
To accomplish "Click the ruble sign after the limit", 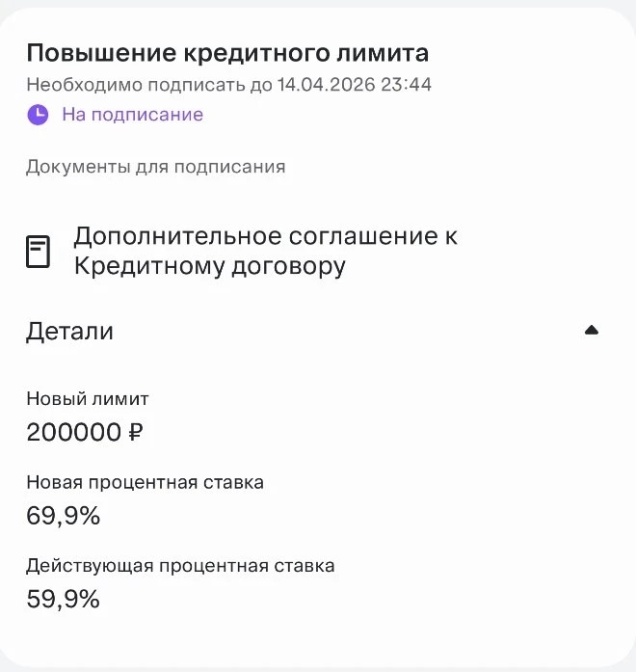I will [x=136, y=432].
